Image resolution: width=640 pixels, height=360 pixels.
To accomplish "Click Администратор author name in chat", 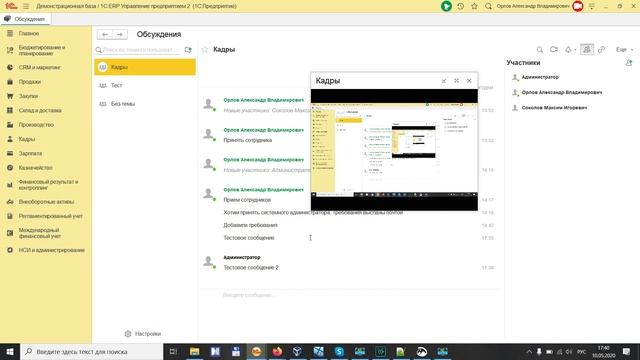I will pyautogui.click(x=242, y=257).
